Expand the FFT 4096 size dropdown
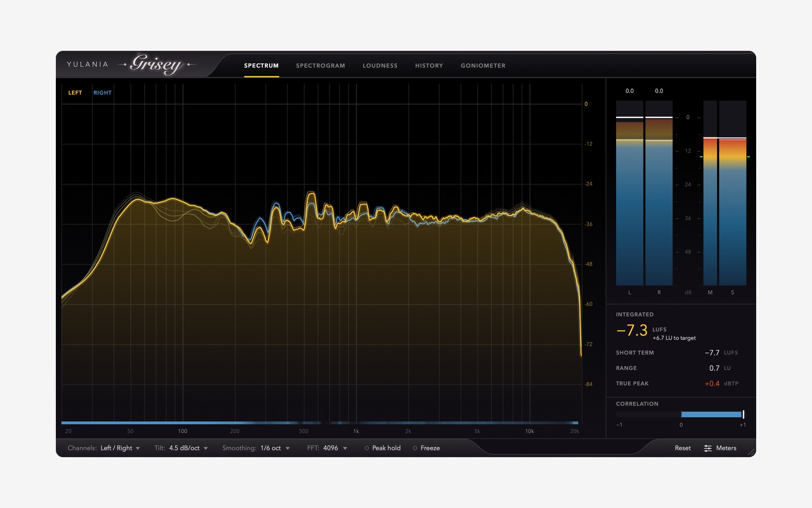Image resolution: width=812 pixels, height=508 pixels. pos(335,448)
